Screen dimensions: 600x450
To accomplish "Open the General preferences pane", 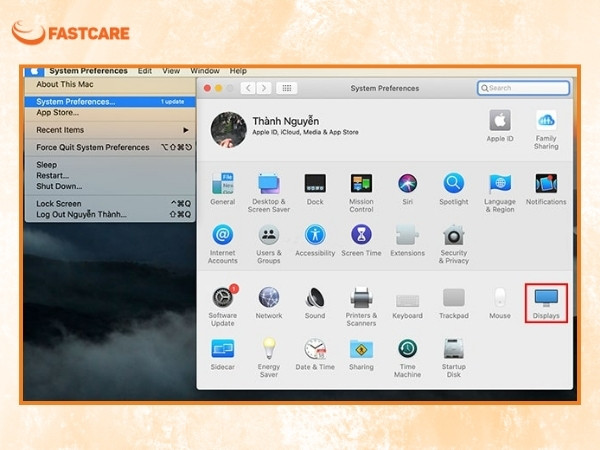I will (x=223, y=189).
